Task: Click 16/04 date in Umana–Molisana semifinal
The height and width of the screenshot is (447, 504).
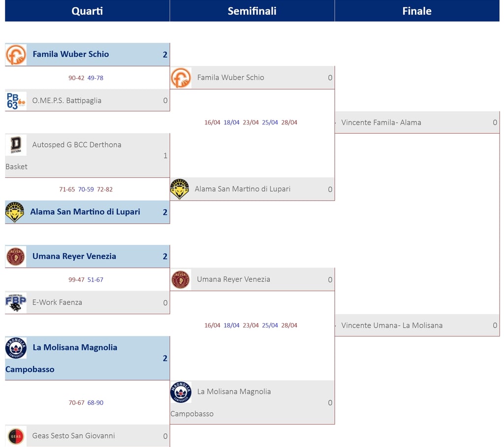Action: click(212, 326)
